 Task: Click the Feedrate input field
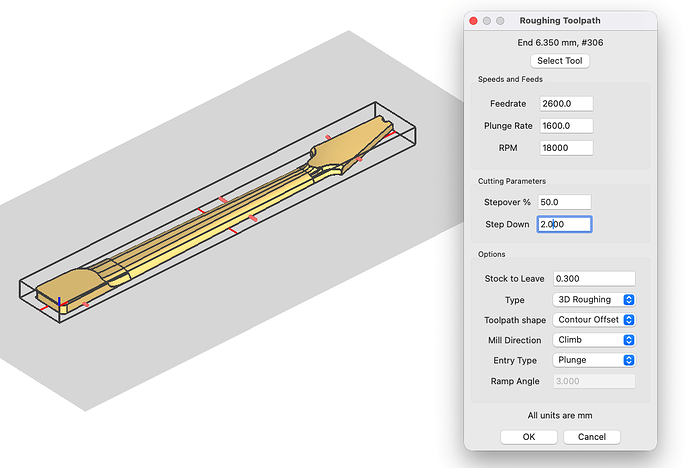coord(565,104)
